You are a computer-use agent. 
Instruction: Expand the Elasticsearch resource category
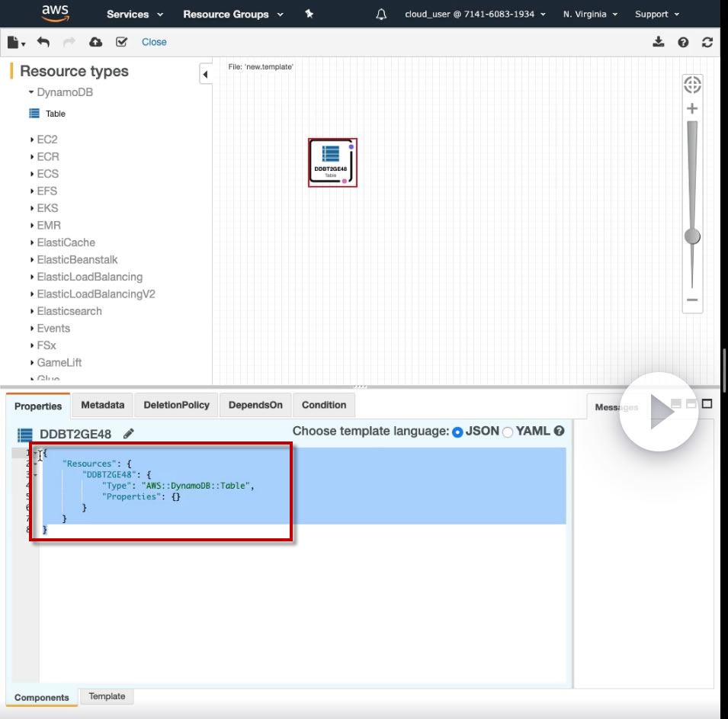[x=66, y=312]
